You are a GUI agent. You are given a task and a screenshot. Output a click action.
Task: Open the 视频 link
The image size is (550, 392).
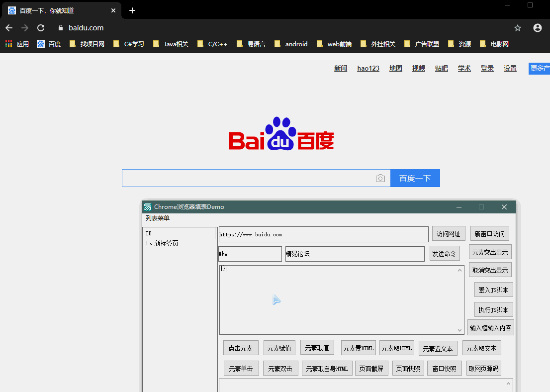click(x=418, y=69)
